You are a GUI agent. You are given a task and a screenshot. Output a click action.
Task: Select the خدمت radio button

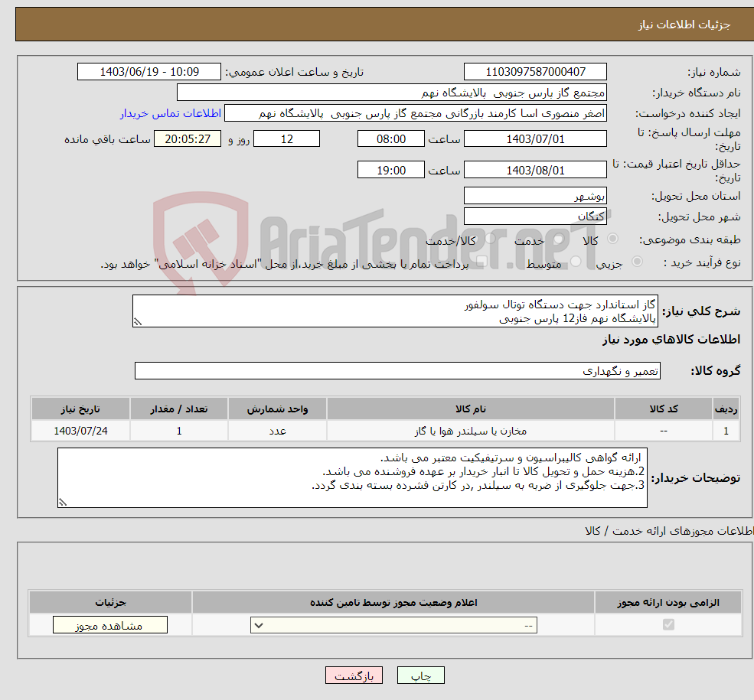[x=558, y=239]
